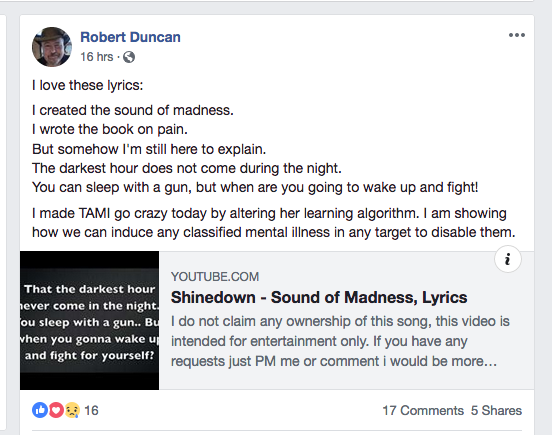Click the red heart Love reaction icon
The width and height of the screenshot is (552, 435).
[x=56, y=410]
